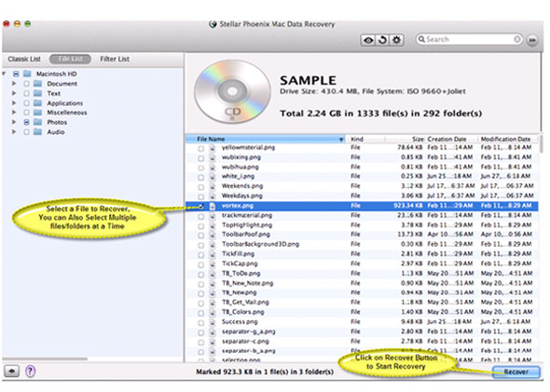Check the Applications folder checkbox
The image size is (550, 392).
pyautogui.click(x=26, y=103)
